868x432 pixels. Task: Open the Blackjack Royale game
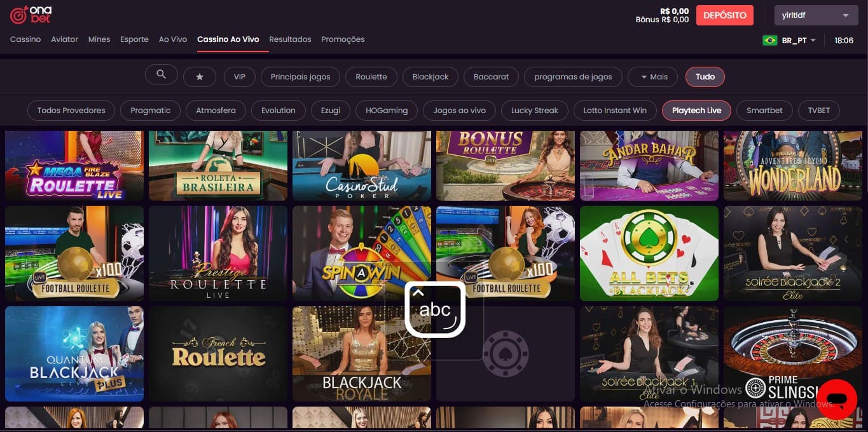(362, 354)
